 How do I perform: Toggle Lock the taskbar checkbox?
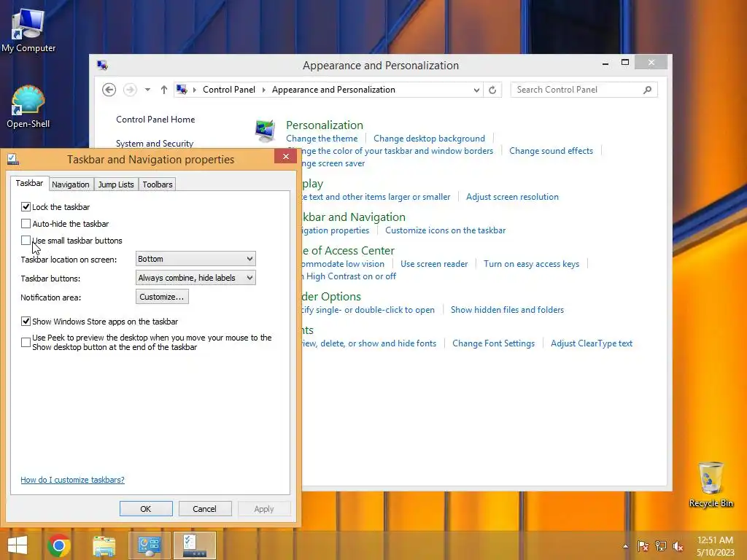coord(26,206)
